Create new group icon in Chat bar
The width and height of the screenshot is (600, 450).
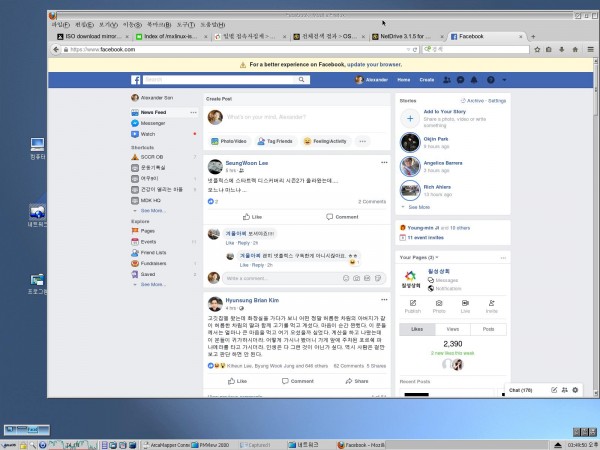click(564, 390)
